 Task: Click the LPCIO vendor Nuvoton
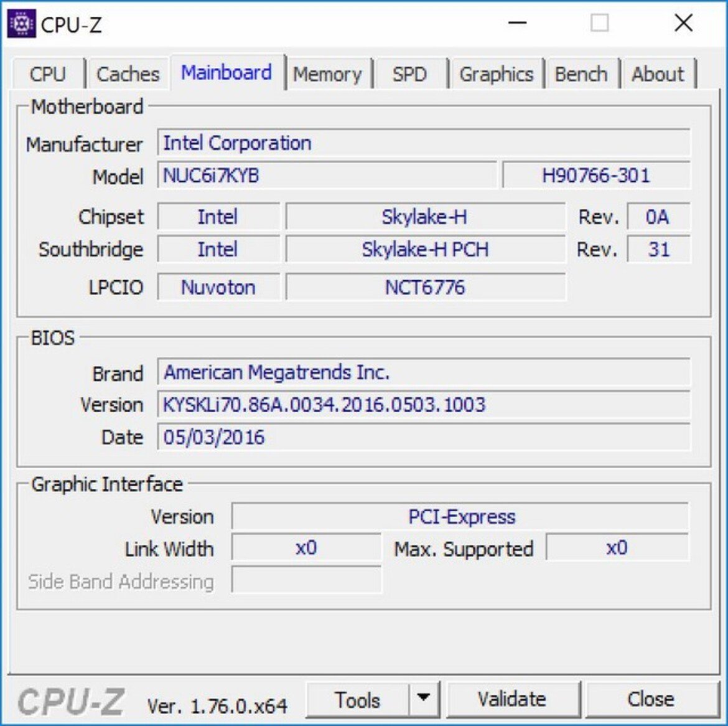tap(218, 287)
